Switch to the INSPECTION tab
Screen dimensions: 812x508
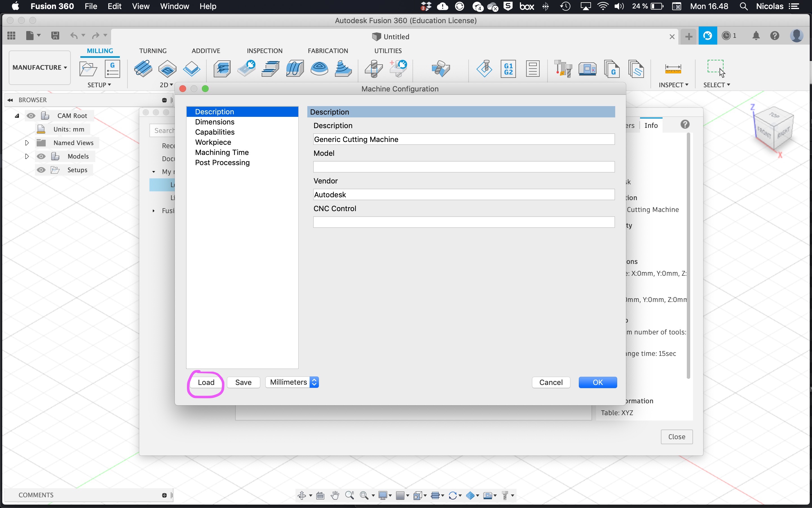tap(265, 51)
